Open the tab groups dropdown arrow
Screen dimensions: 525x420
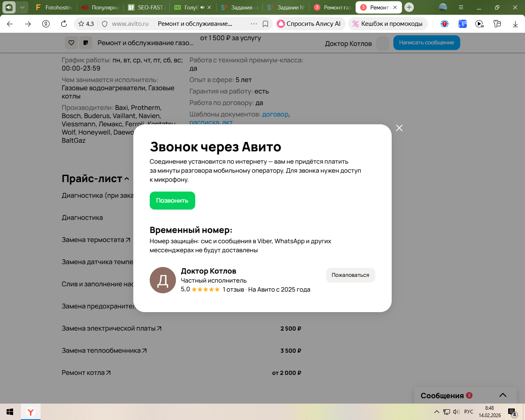pyautogui.click(x=22, y=7)
